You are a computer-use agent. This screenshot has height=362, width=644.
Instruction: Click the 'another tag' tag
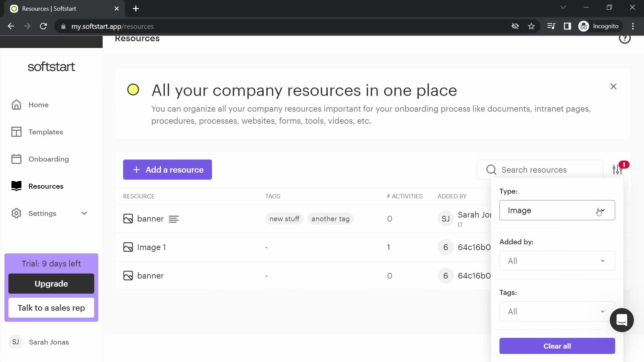pyautogui.click(x=330, y=219)
